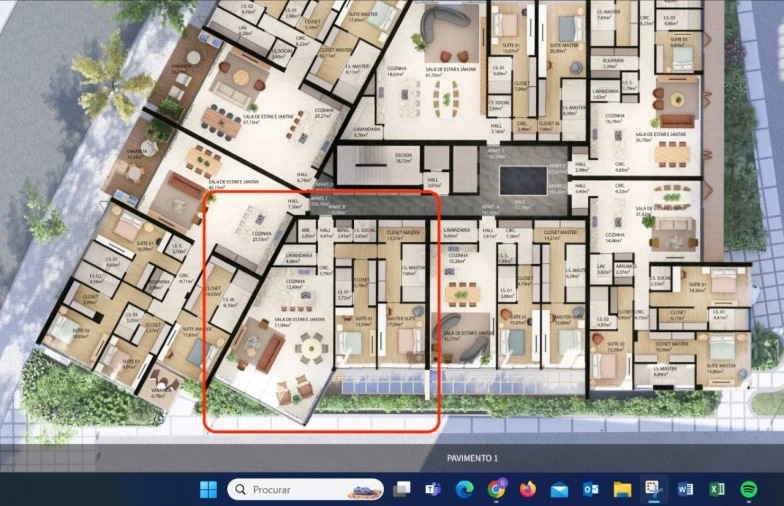Click the Procurar search box in the taskbar
The width and height of the screenshot is (784, 506).
click(x=306, y=489)
